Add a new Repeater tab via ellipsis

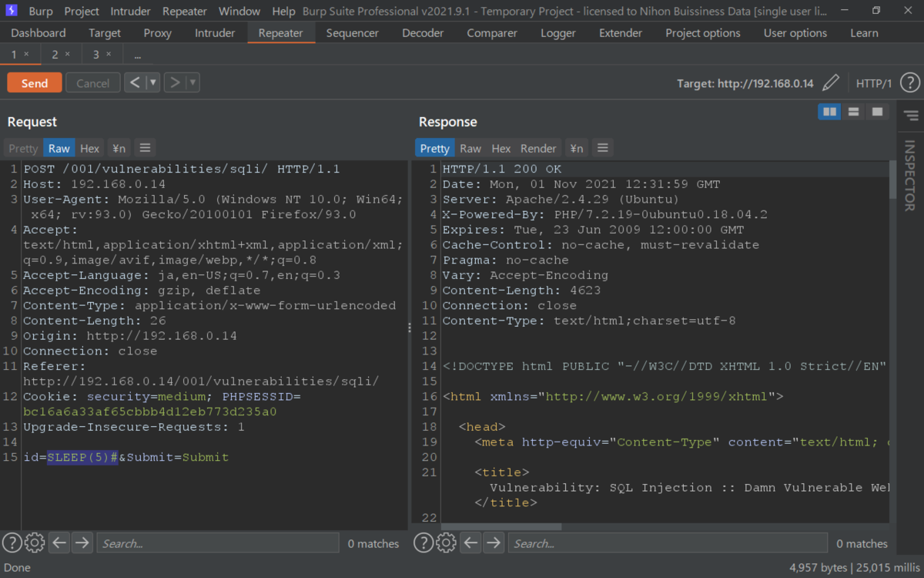[138, 55]
